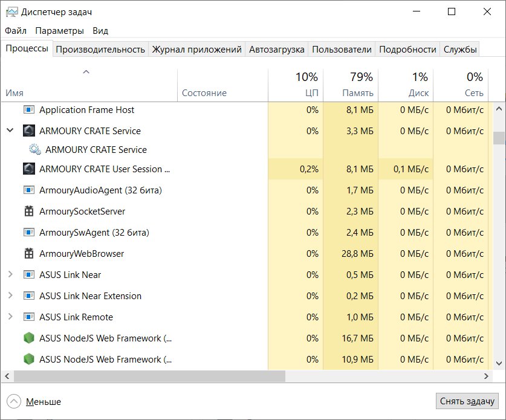Select the ArmouryAudioAgent (32 бита) row name
506x420 pixels.
[x=100, y=190]
